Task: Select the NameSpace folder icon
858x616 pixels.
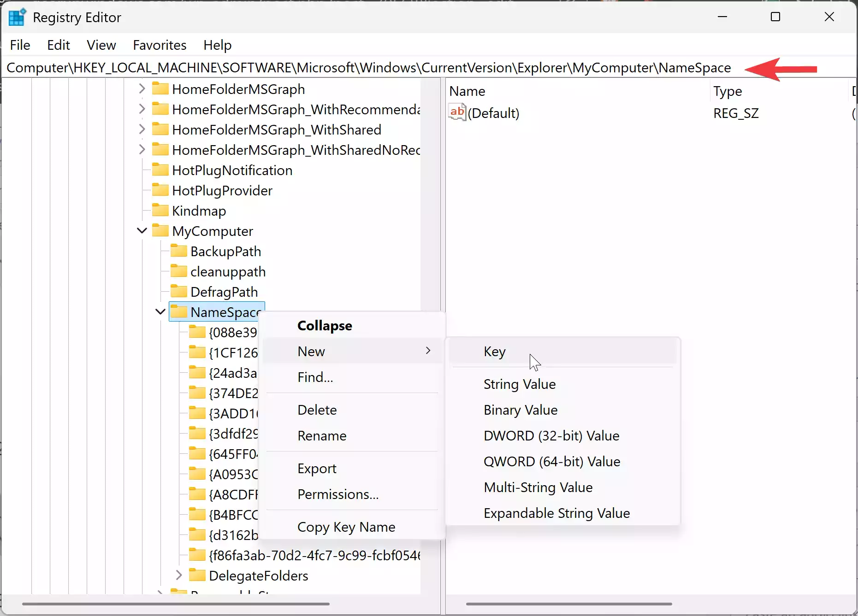Action: pos(179,312)
